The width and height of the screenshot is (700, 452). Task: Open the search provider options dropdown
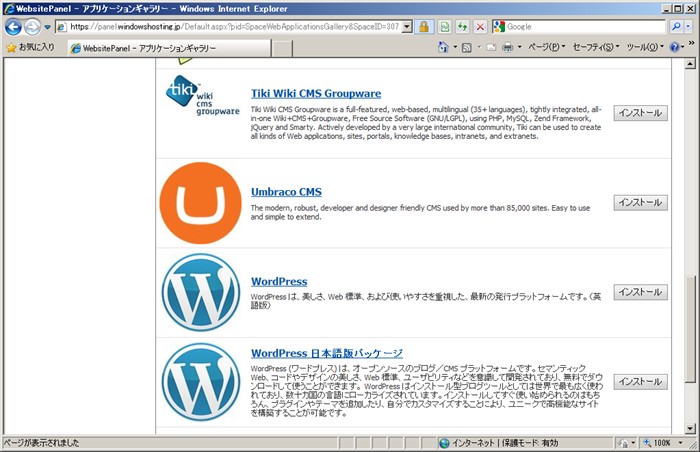tap(688, 27)
